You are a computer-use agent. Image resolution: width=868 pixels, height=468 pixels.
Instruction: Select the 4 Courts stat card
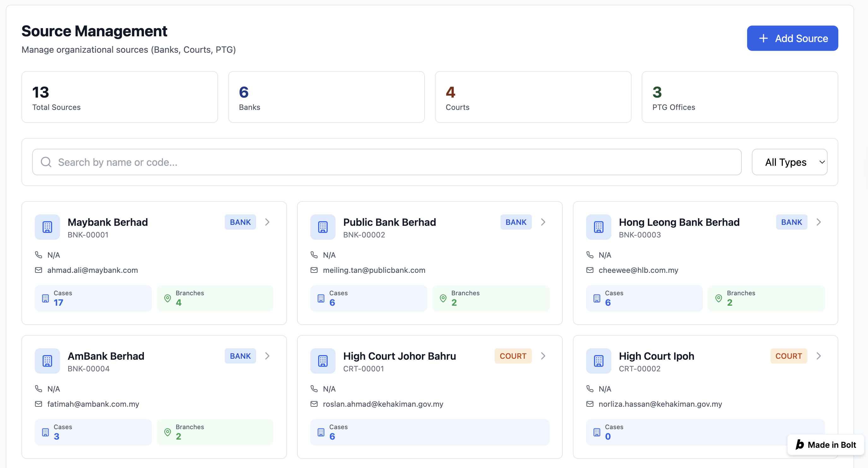pos(533,97)
